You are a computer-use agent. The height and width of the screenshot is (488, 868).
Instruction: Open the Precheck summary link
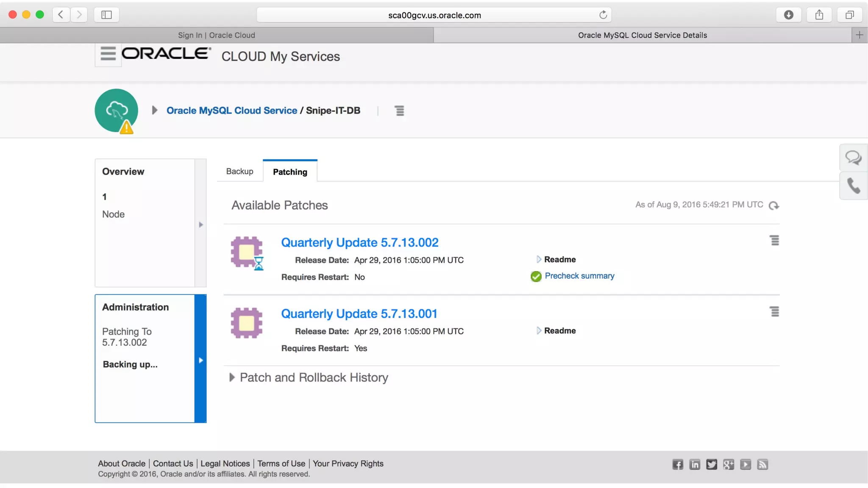point(579,276)
